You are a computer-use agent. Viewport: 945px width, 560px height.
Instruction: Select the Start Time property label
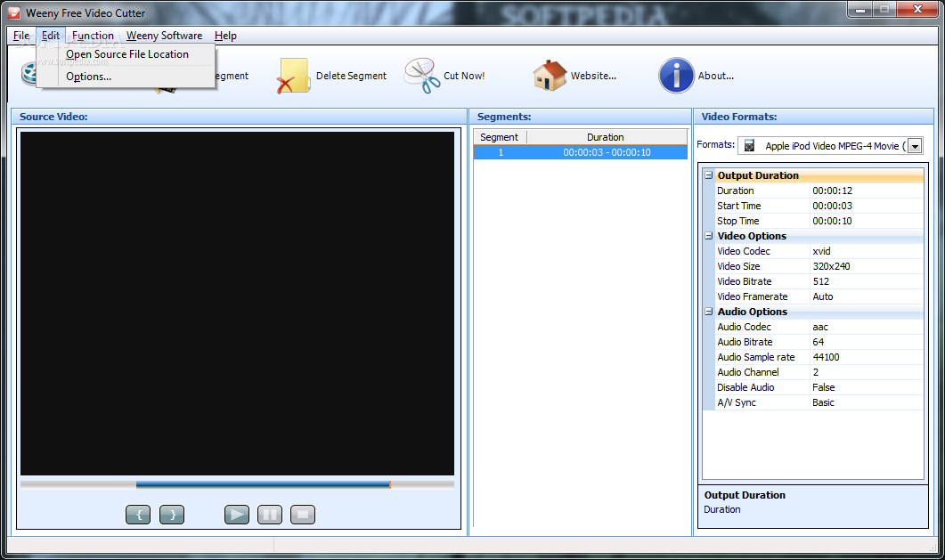click(x=739, y=206)
